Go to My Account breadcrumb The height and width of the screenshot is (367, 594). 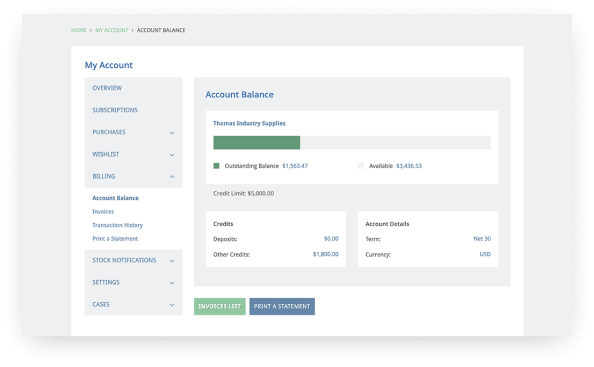tap(112, 30)
